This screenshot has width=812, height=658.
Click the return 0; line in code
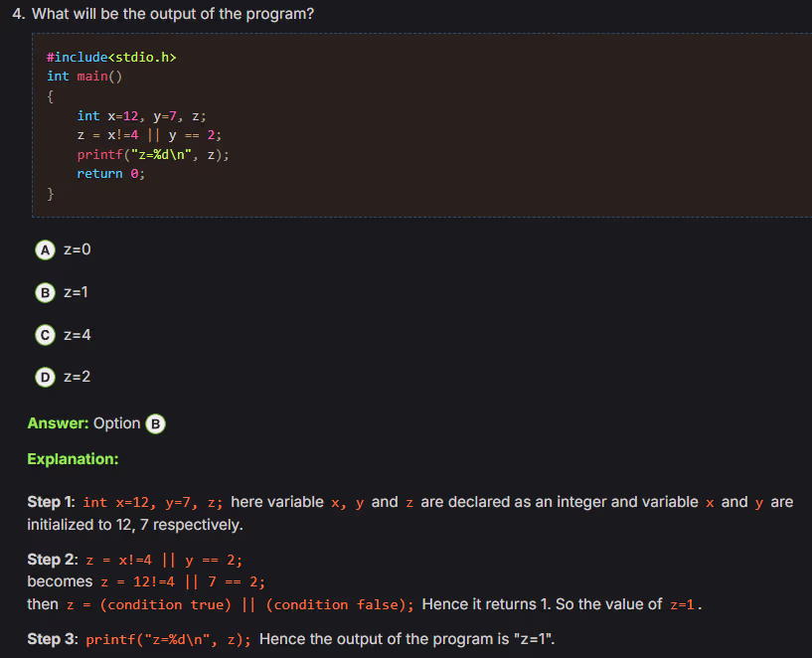[111, 173]
